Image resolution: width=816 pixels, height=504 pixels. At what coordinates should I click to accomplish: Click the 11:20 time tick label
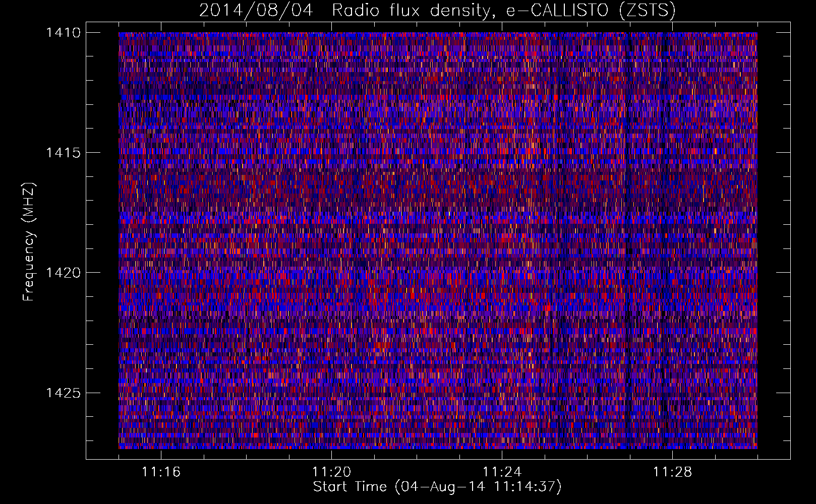click(x=331, y=472)
